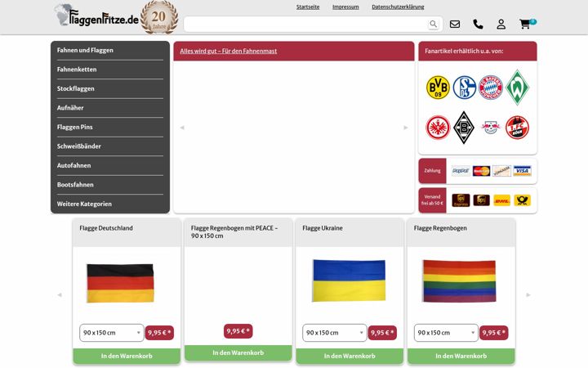Click the Deutsche Post horn icon
Viewport: 588px width, 368px height.
[x=522, y=200]
